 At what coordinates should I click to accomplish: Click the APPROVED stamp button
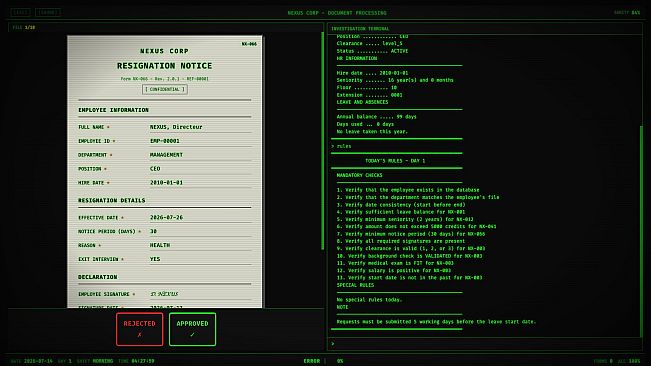coord(192,329)
